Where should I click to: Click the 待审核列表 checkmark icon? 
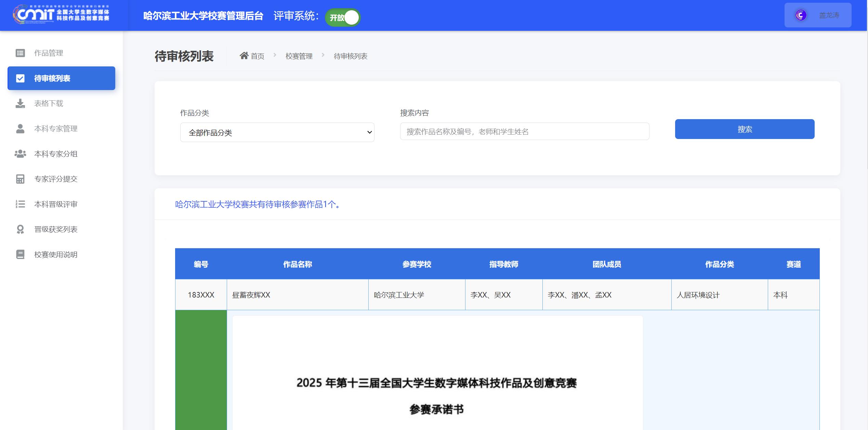coord(20,78)
